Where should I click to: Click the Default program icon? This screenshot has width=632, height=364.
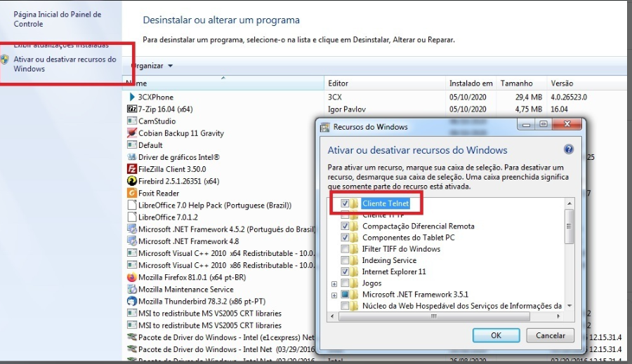click(x=132, y=145)
